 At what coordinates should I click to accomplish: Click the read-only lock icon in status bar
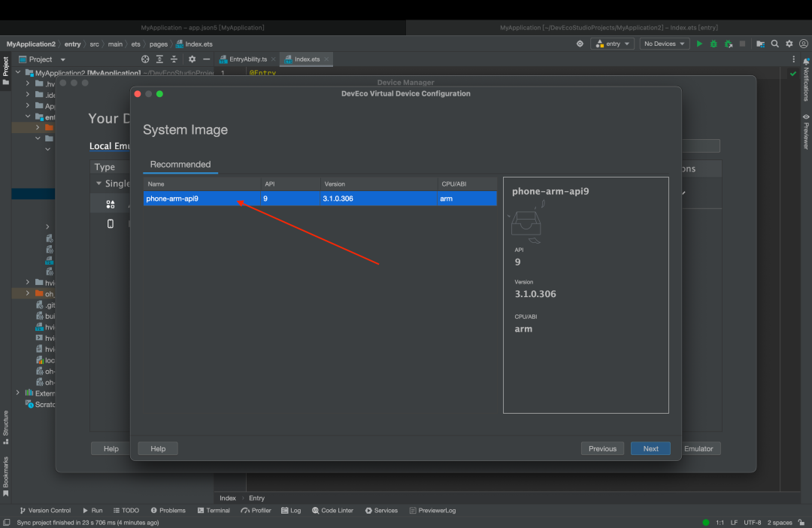tap(801, 522)
